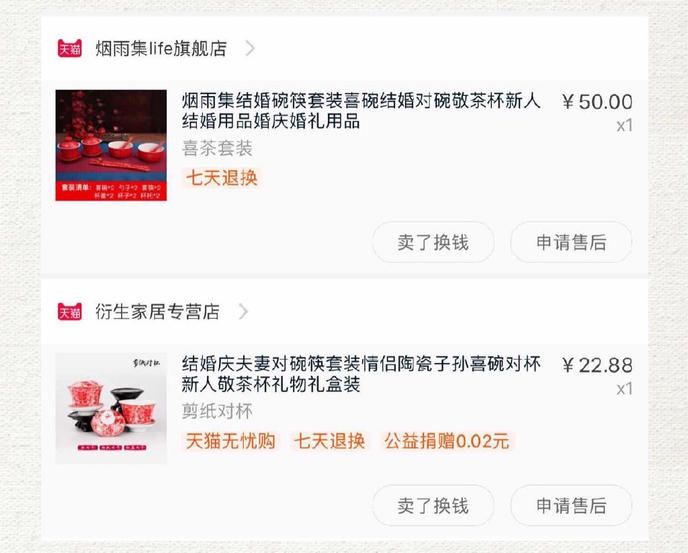Viewport: 688px width, 553px height.
Task: Tap the 七天退换 tag under 喜茶套装
Action: pyautogui.click(x=222, y=178)
